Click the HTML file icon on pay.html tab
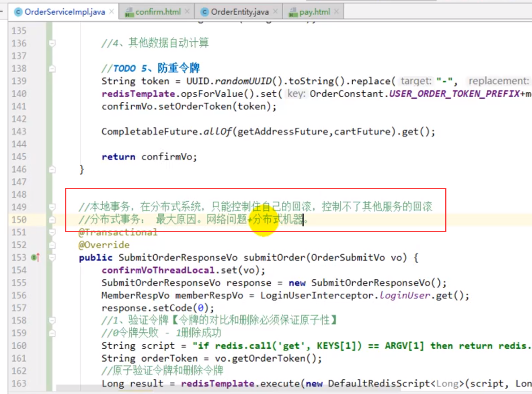This screenshot has width=532, height=394. click(294, 12)
